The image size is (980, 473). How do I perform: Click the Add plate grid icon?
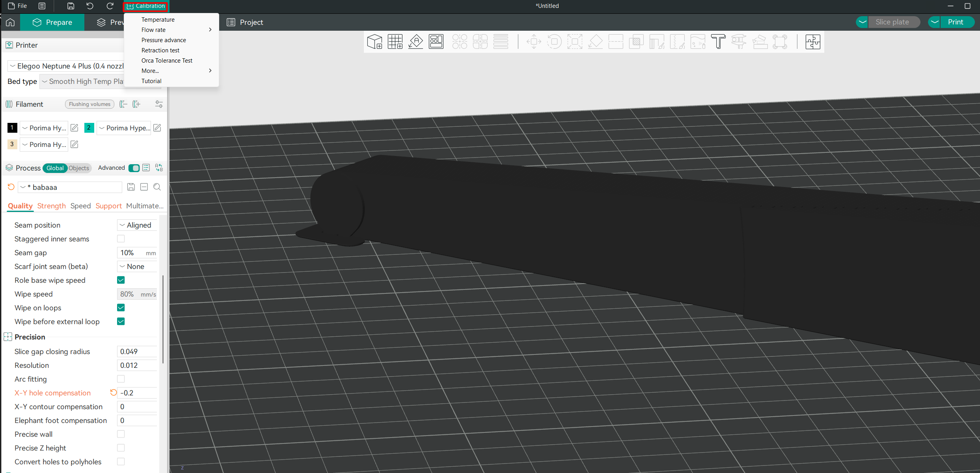395,41
